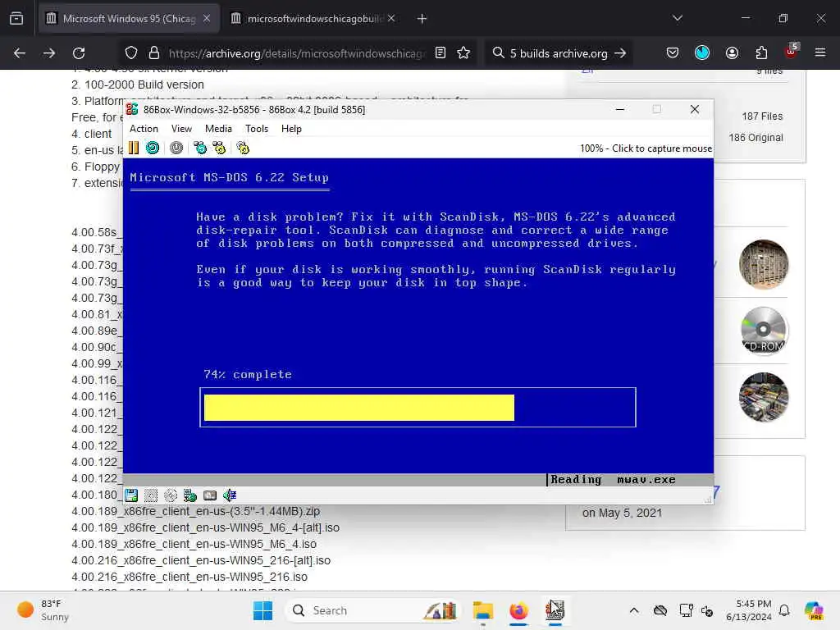The width and height of the screenshot is (840, 630).
Task: Click the 86Box title bar app icon
Action: pyautogui.click(x=132, y=109)
